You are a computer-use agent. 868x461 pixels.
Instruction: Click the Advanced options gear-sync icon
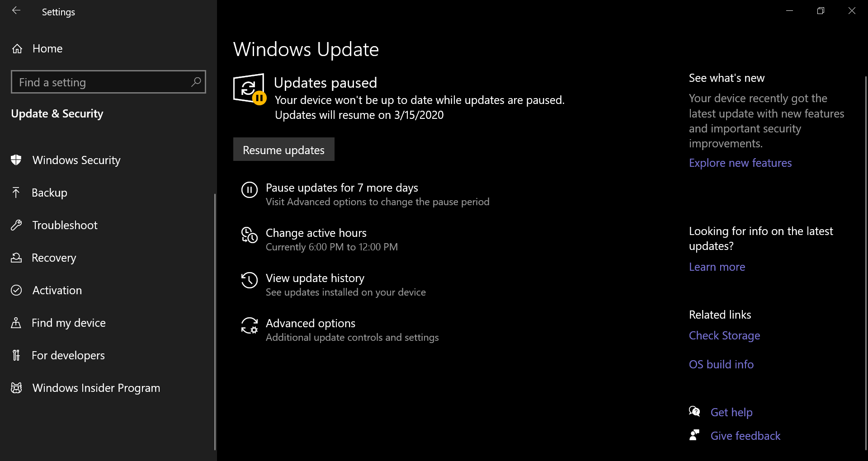[250, 325]
